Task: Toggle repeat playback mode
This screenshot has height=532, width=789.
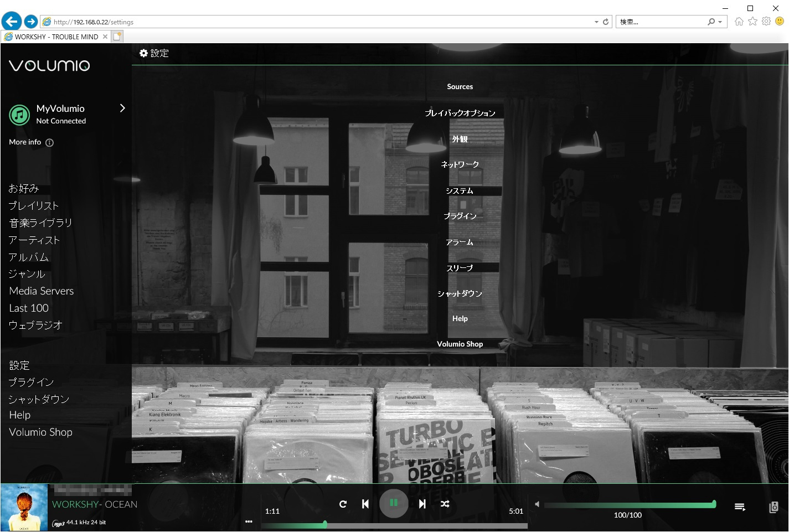Action: [343, 504]
